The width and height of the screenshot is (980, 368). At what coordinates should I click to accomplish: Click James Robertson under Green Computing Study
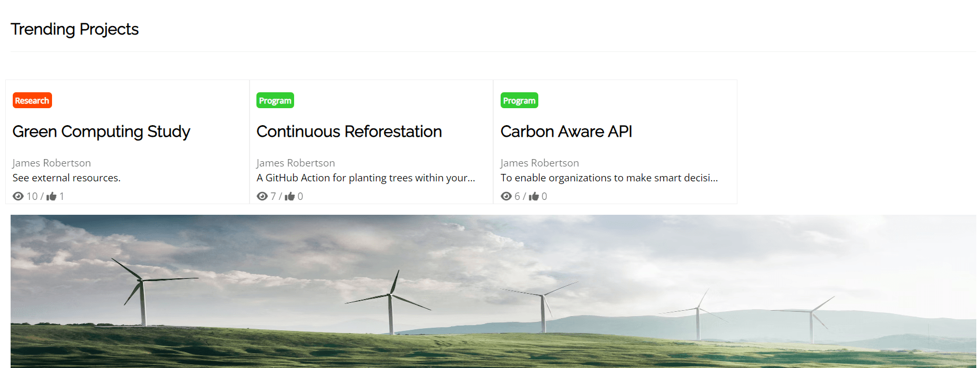click(x=51, y=163)
